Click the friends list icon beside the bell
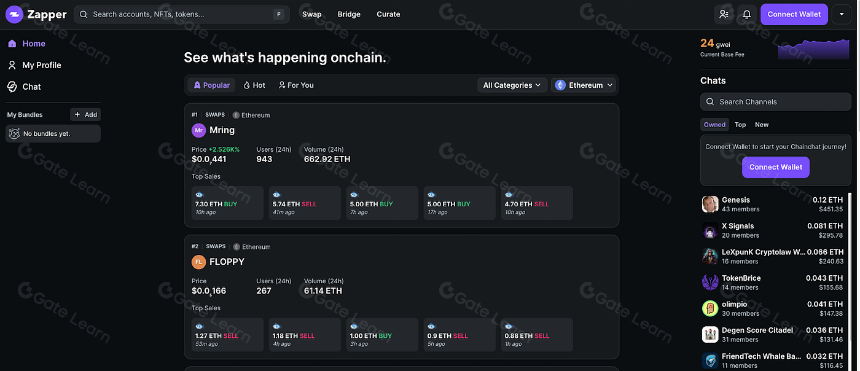 pyautogui.click(x=724, y=14)
